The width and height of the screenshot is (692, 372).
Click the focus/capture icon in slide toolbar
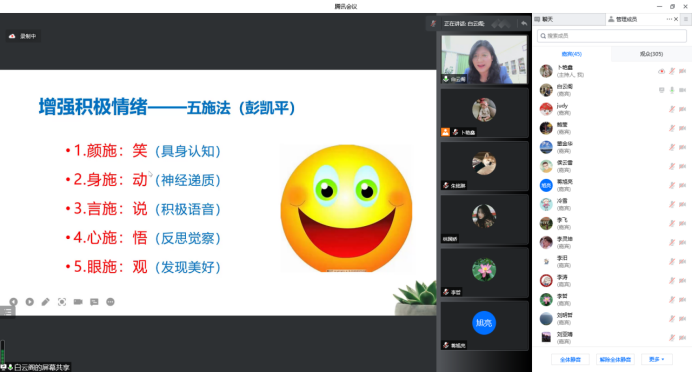[62, 302]
